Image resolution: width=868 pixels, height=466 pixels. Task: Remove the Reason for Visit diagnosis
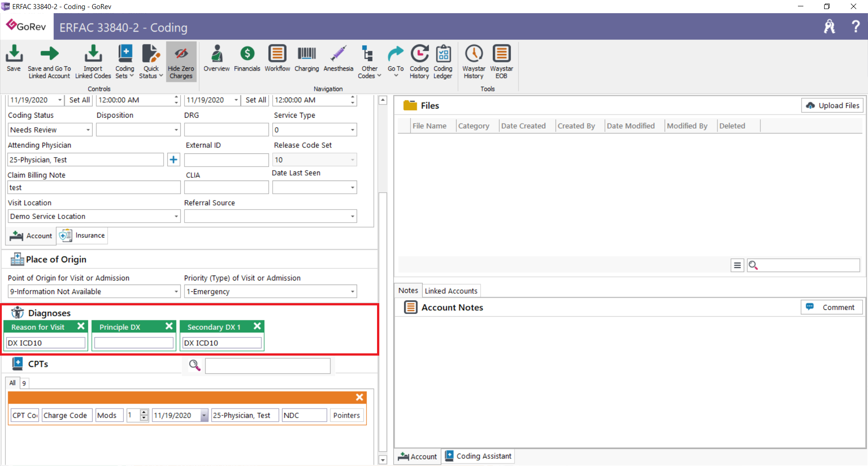tap(81, 326)
